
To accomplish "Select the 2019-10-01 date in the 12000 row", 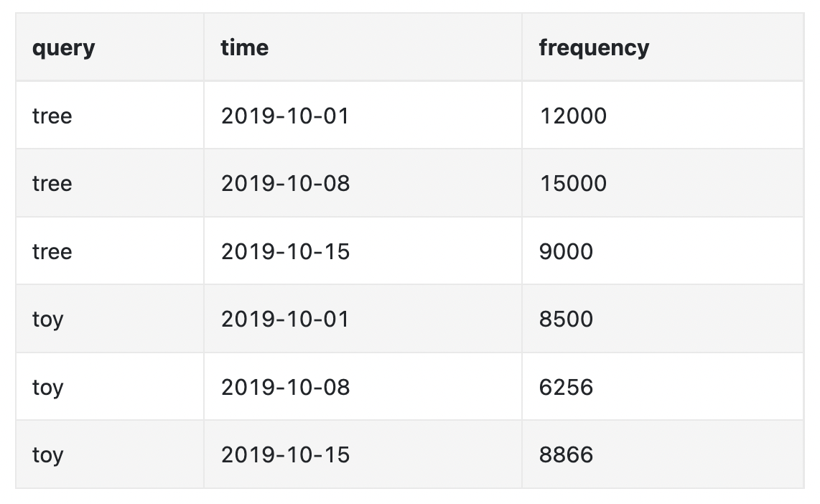I will (x=285, y=116).
